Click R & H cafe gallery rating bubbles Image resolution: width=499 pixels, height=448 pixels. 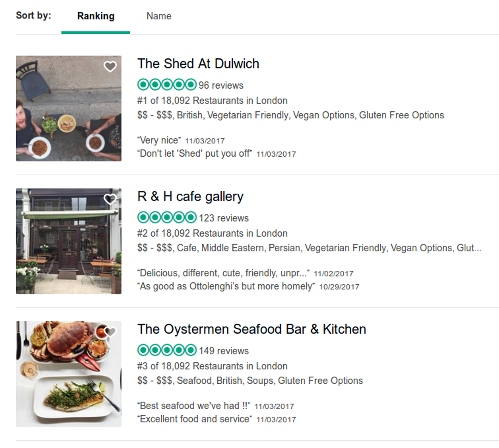(x=167, y=218)
